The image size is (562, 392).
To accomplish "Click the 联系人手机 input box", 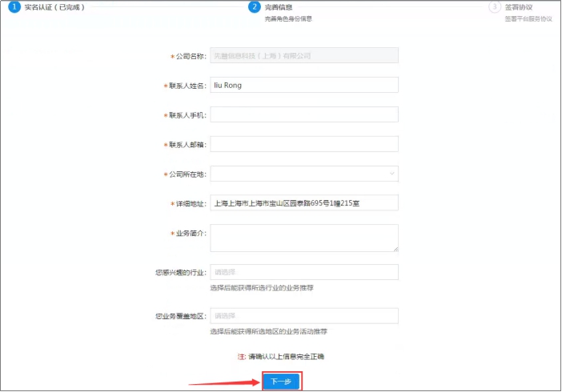I will point(303,115).
